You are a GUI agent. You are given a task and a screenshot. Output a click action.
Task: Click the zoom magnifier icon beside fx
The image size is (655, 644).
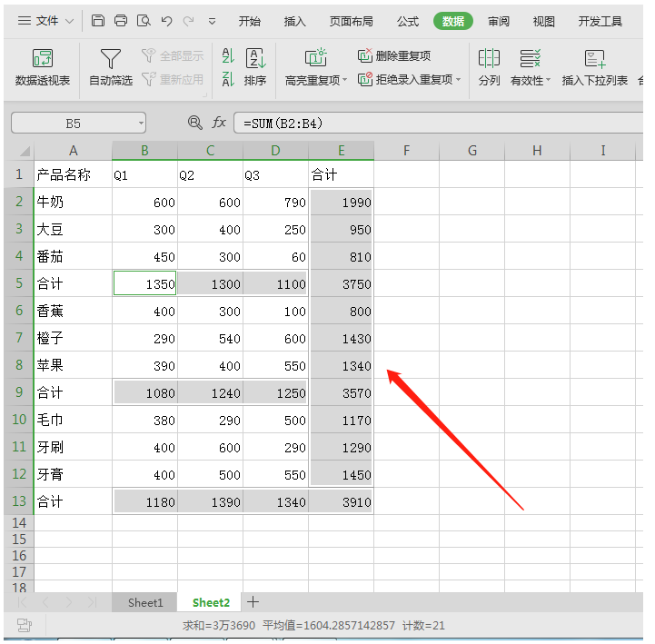click(x=195, y=123)
